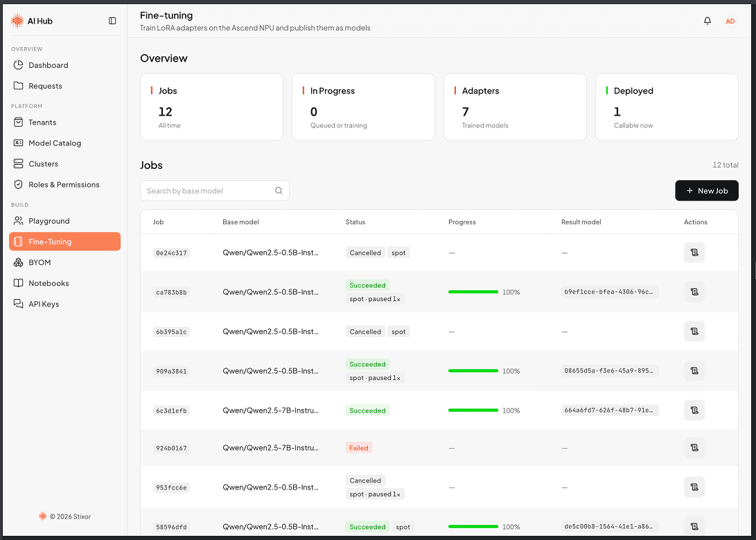756x540 pixels.
Task: Click progress bar of job 6c3d1efb
Action: pos(473,411)
